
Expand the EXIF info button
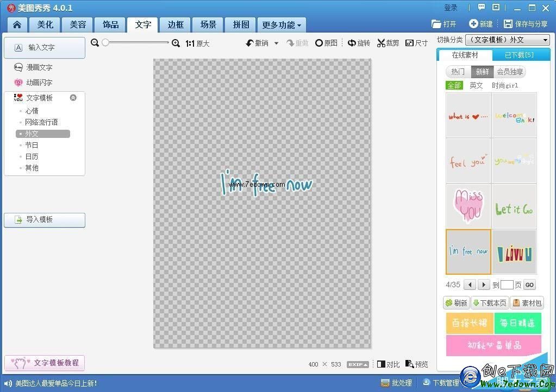click(x=358, y=364)
